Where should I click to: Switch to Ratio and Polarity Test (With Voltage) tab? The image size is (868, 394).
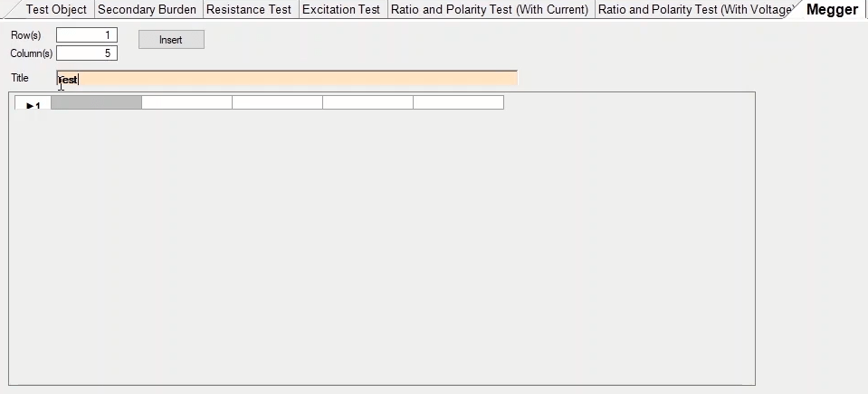click(694, 10)
